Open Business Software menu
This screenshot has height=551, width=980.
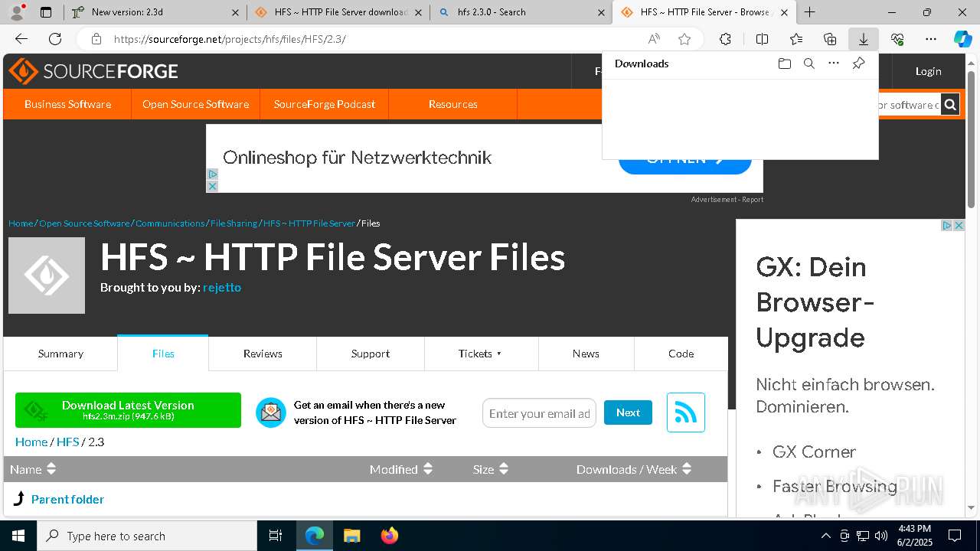coord(67,104)
